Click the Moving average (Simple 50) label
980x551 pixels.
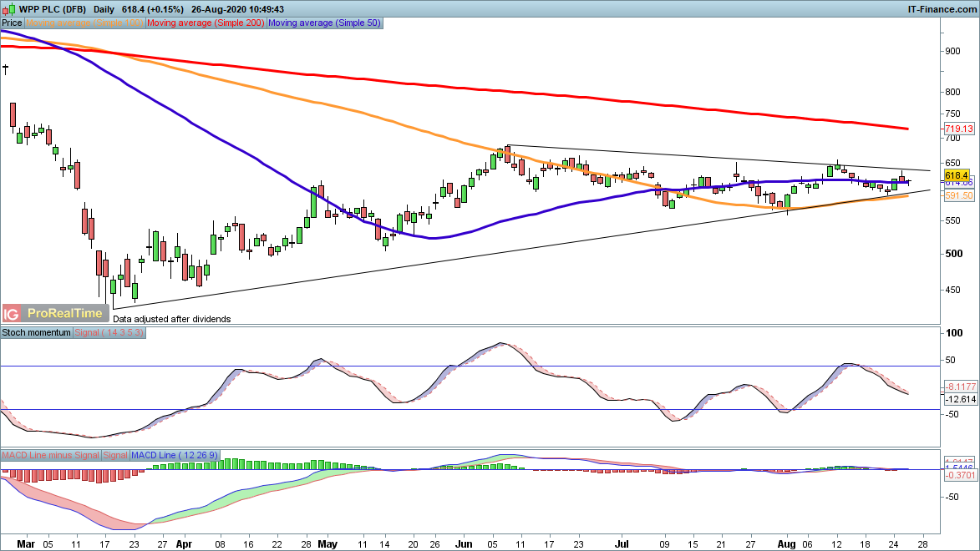click(324, 23)
